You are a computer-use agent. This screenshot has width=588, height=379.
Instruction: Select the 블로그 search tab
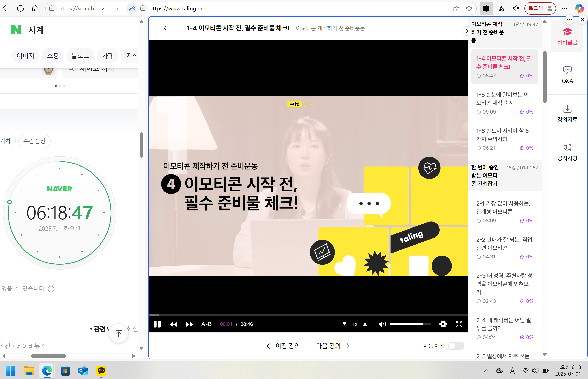point(80,56)
